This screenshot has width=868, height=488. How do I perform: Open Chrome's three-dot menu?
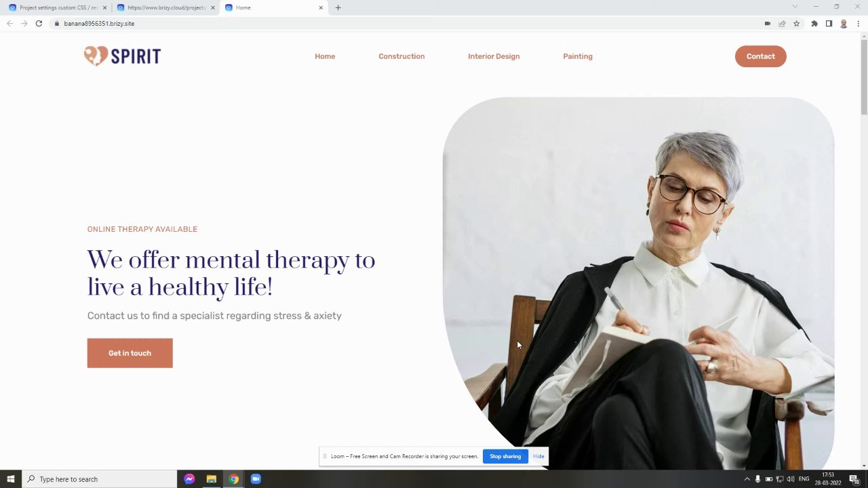click(x=858, y=23)
